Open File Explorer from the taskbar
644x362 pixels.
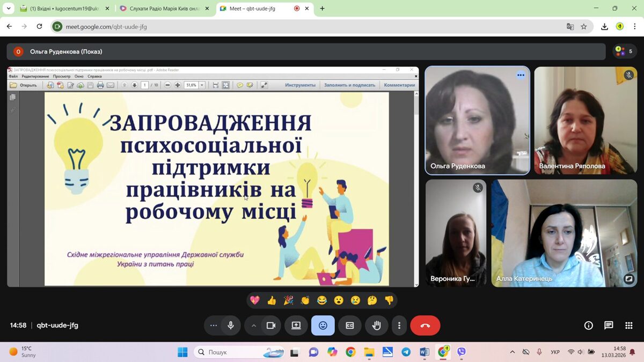[369, 352]
